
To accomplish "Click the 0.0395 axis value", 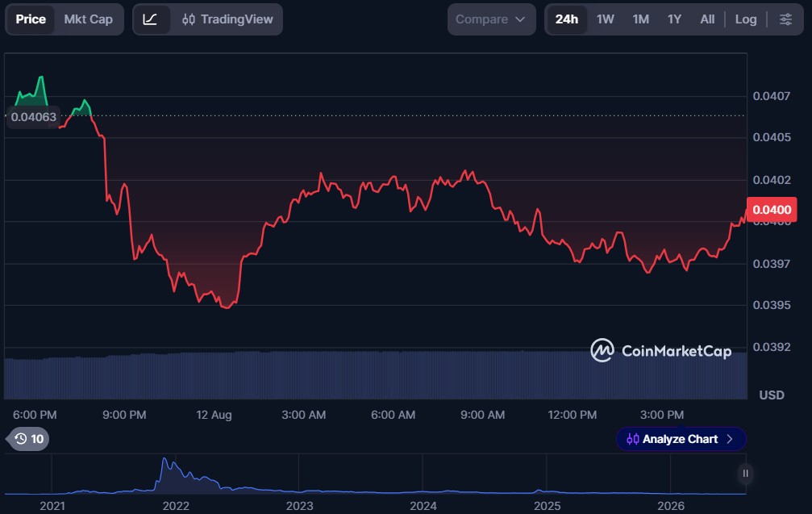I will 772,305.
